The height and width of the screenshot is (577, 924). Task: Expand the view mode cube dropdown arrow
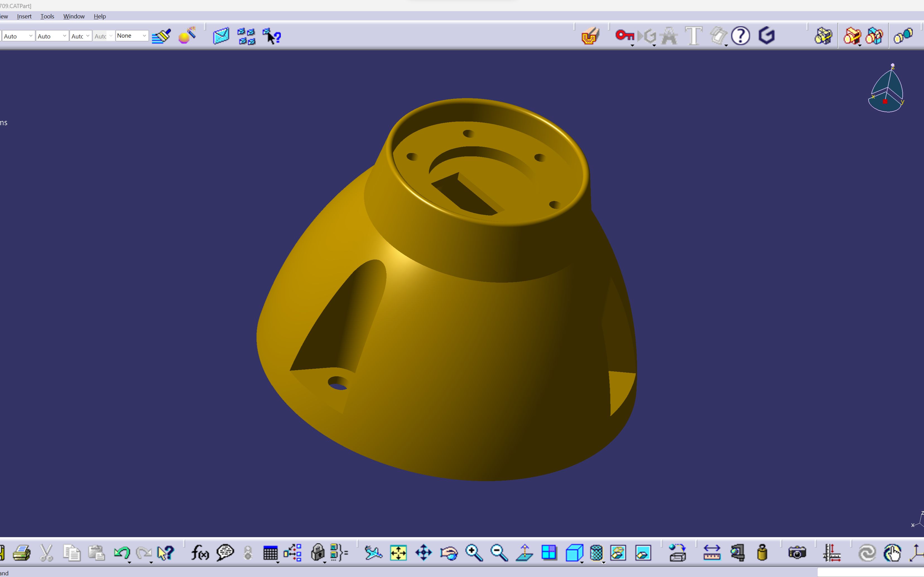[581, 562]
